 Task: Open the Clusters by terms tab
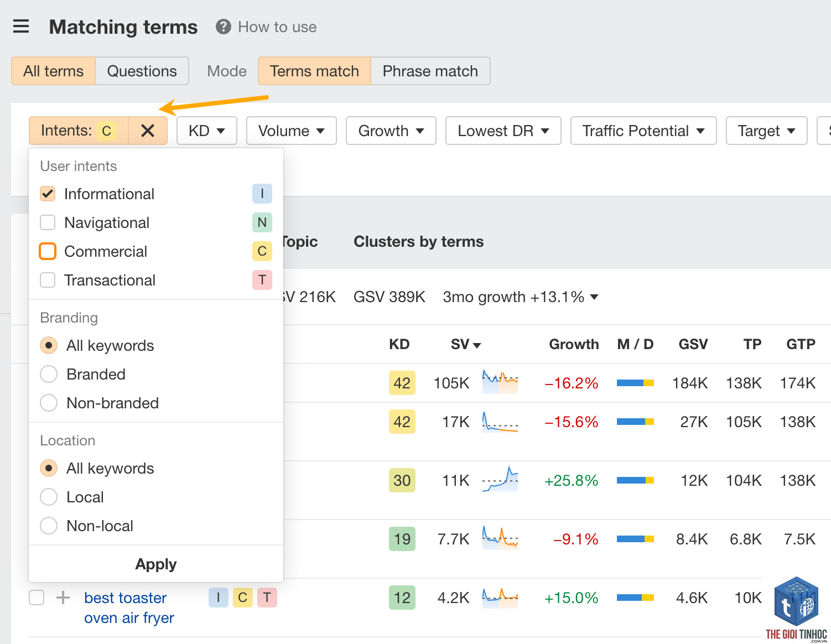tap(419, 242)
